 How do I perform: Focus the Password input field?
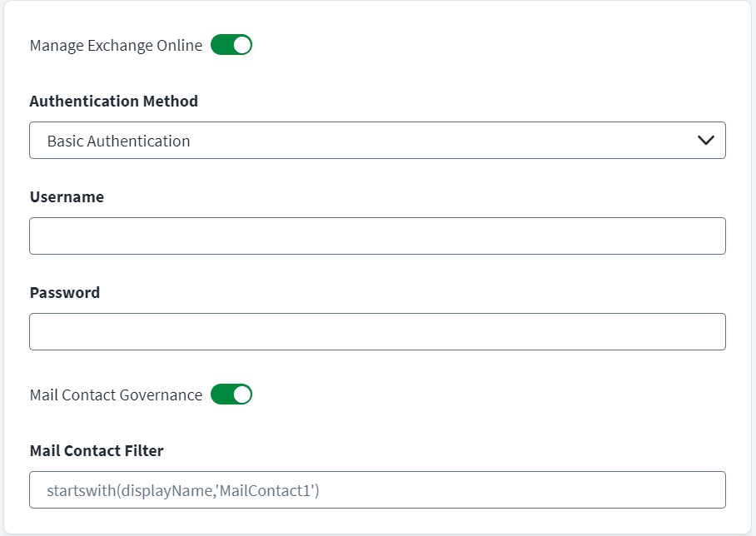click(x=377, y=331)
